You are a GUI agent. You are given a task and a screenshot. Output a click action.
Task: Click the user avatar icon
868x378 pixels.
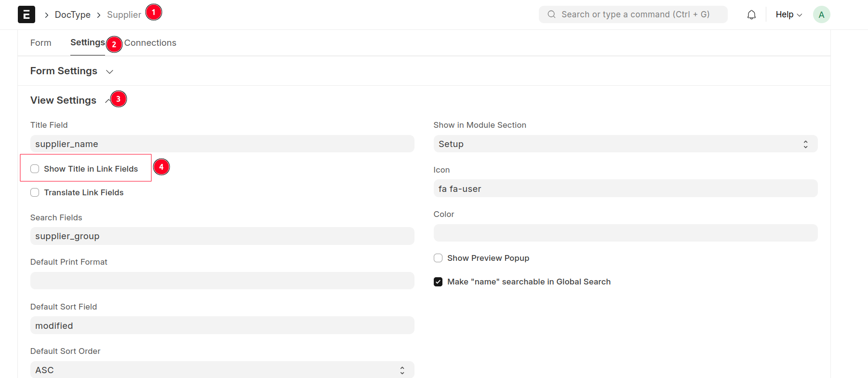[821, 15]
